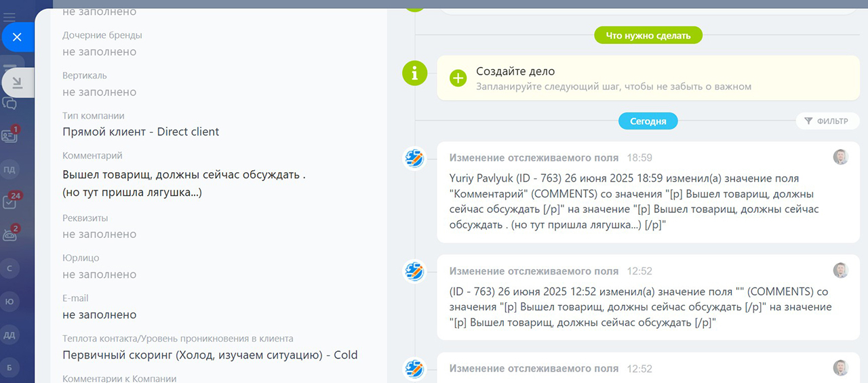
Task: Open contact card icon with badge 1
Action: 9,136
